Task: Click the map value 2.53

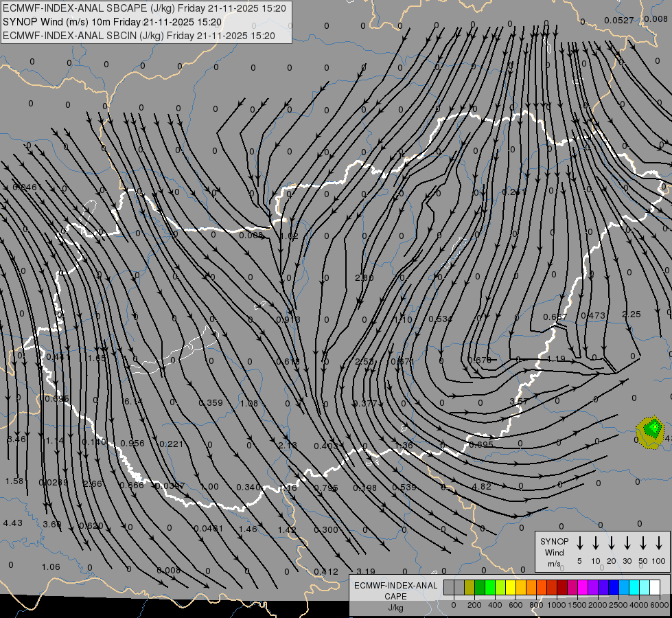Action: [x=364, y=362]
